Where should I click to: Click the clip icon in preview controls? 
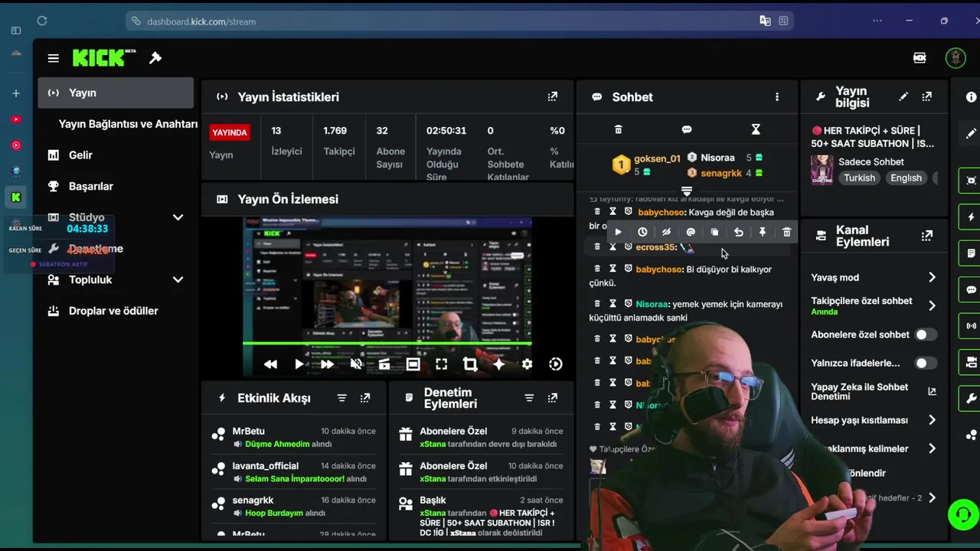tap(384, 364)
